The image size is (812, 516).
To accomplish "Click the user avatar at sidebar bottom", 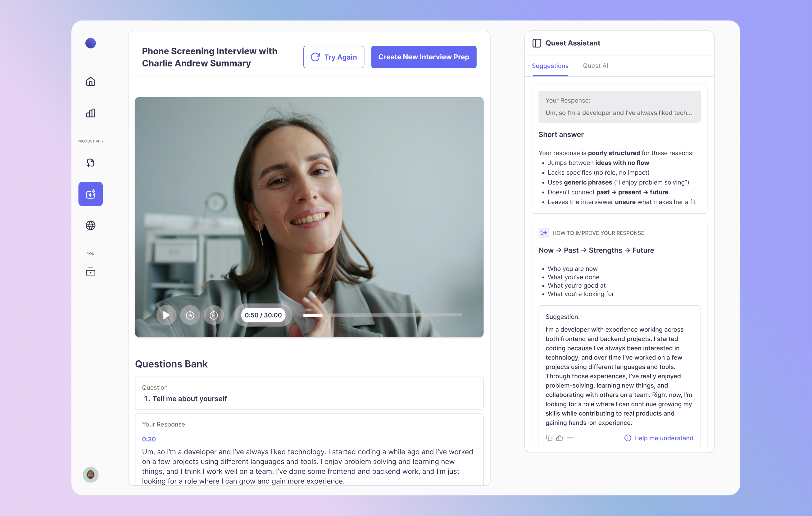I will coord(90,475).
